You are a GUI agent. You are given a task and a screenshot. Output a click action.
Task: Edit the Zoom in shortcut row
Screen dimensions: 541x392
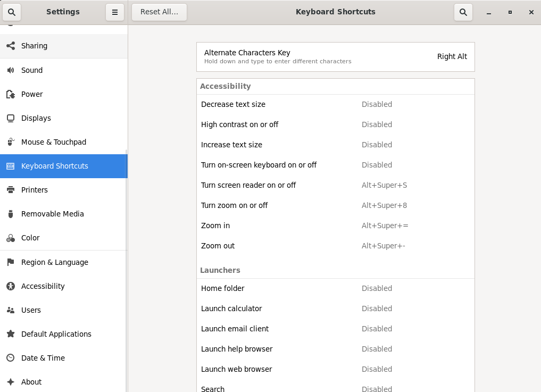click(x=335, y=226)
